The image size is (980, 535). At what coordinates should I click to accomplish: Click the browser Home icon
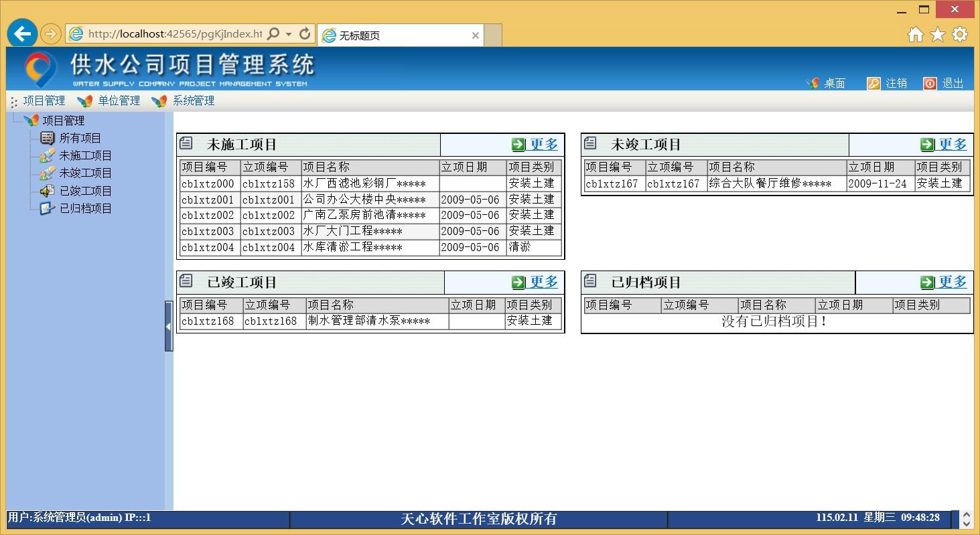(x=915, y=35)
